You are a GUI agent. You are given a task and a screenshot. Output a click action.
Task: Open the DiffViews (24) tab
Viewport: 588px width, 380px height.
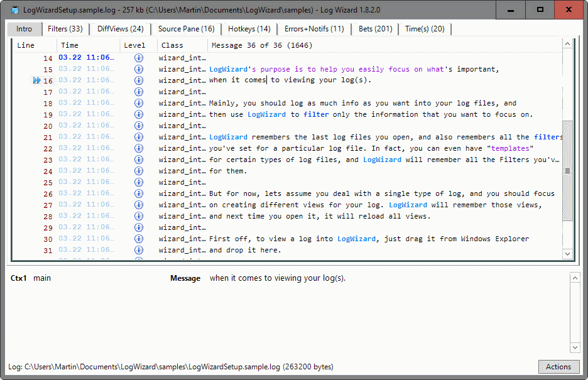tap(121, 29)
